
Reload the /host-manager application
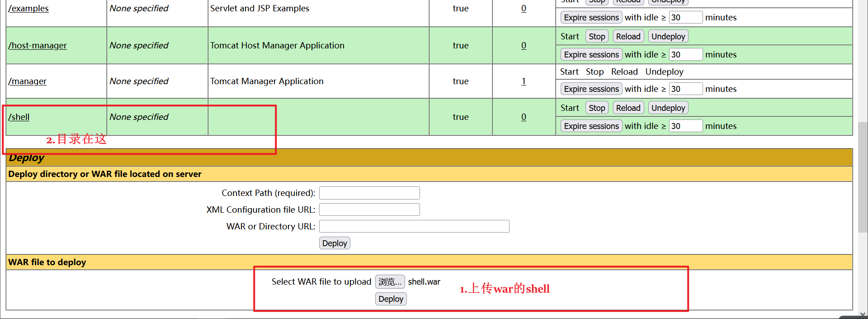point(628,37)
